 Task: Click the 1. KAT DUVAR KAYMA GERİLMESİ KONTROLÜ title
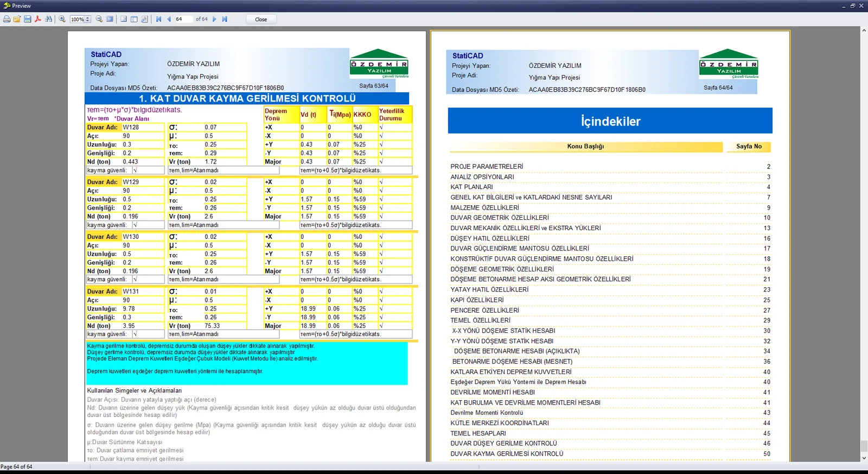tap(247, 98)
